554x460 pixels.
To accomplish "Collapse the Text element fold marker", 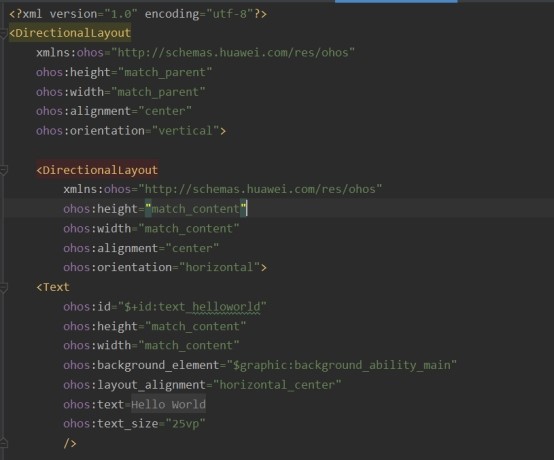I will (x=3, y=288).
